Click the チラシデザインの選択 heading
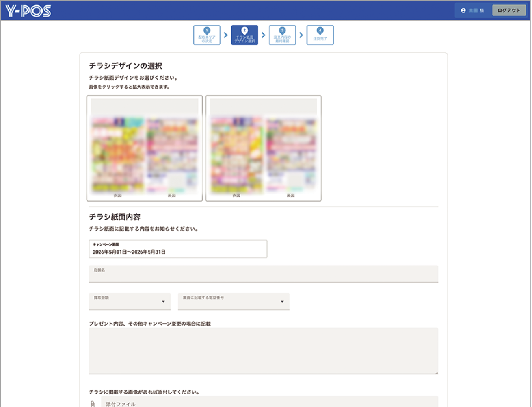The width and height of the screenshot is (532, 407). click(125, 66)
